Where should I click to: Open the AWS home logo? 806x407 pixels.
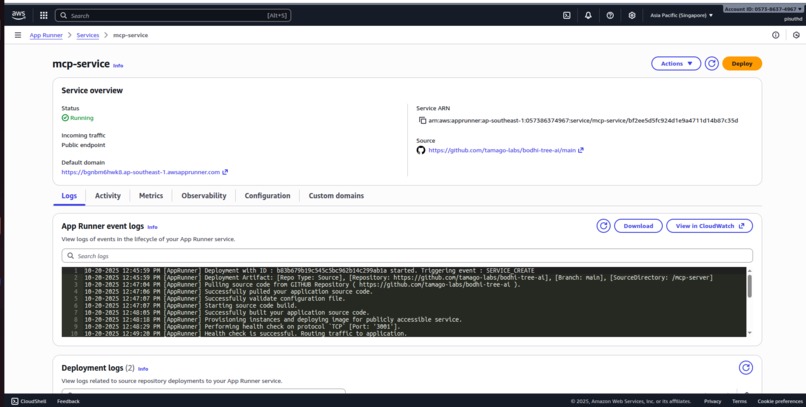(19, 15)
